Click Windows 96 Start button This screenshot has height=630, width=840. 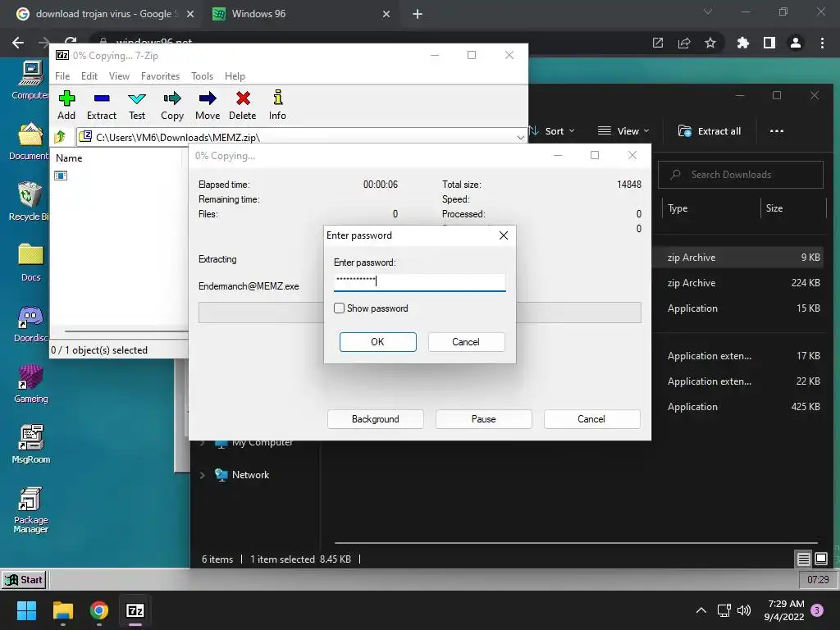pyautogui.click(x=24, y=580)
